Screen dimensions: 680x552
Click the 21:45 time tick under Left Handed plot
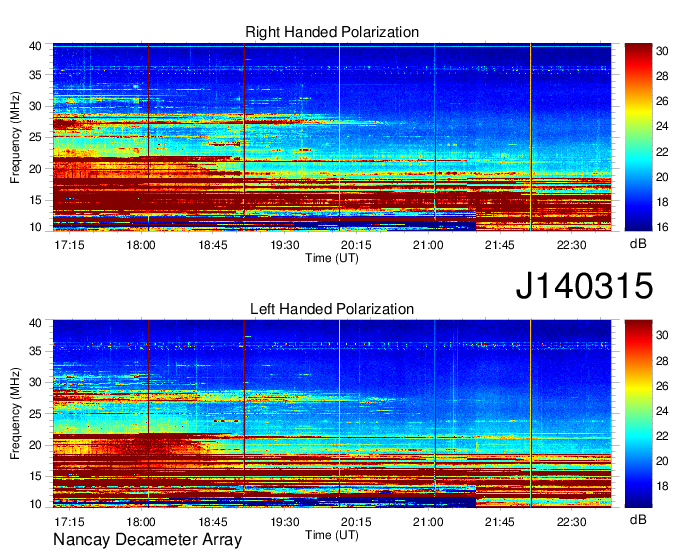point(500,522)
